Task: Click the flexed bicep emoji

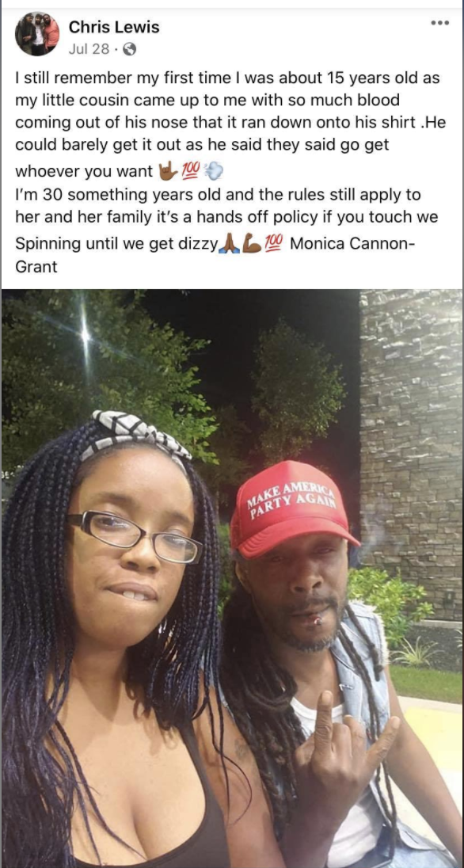Action: [252, 242]
